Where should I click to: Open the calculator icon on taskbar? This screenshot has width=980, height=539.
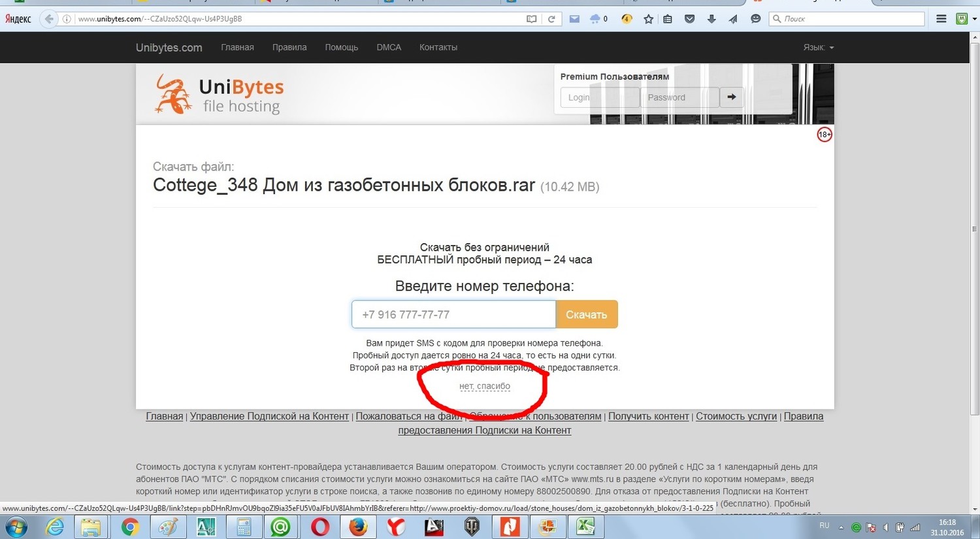(244, 527)
